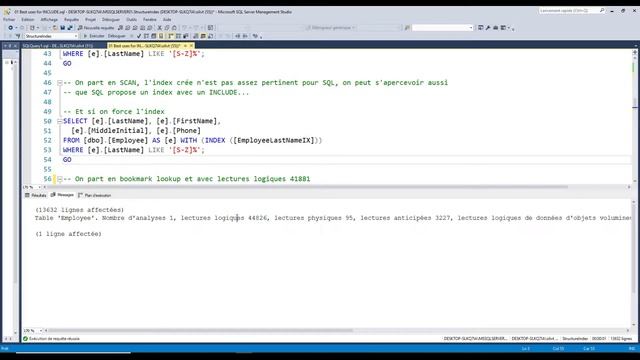Viewport: 640px width, 360px height.
Task: Collapse the comment block at line 56
Action: 60,179
